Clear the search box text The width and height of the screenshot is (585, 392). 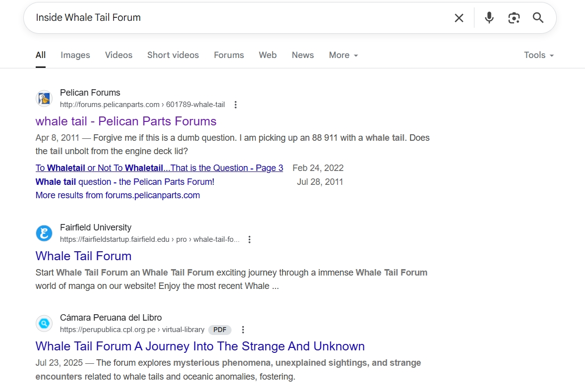tap(459, 18)
